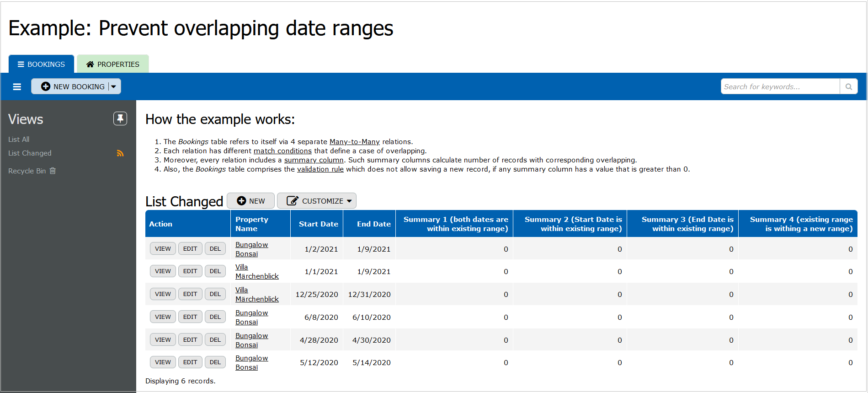Select the Bookings tab
This screenshot has width=868, height=393.
[x=41, y=64]
